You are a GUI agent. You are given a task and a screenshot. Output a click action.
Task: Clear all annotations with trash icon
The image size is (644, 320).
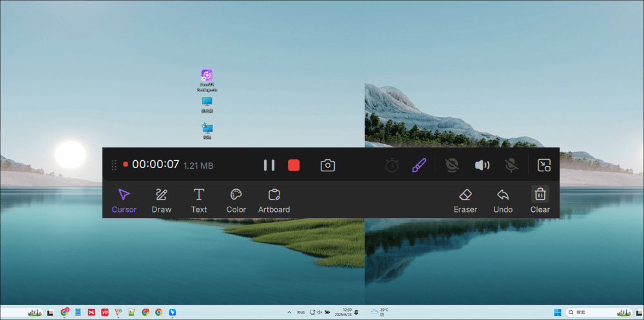tap(540, 201)
